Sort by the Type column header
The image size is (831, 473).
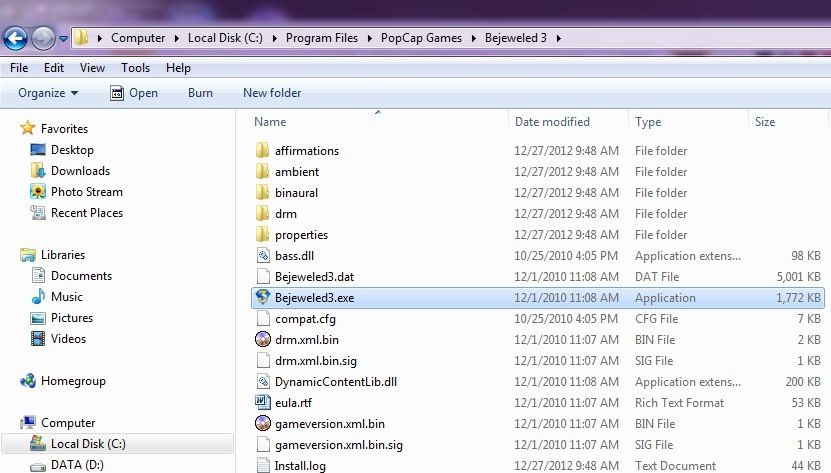(648, 122)
